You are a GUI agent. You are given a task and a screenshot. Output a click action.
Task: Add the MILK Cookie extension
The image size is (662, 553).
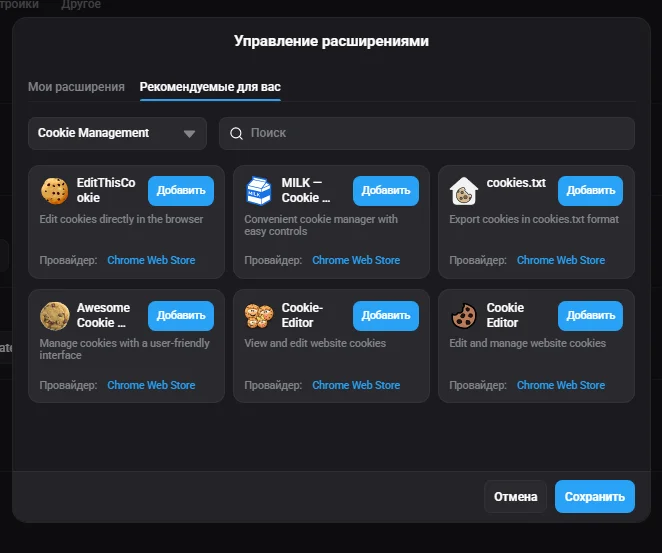click(386, 191)
